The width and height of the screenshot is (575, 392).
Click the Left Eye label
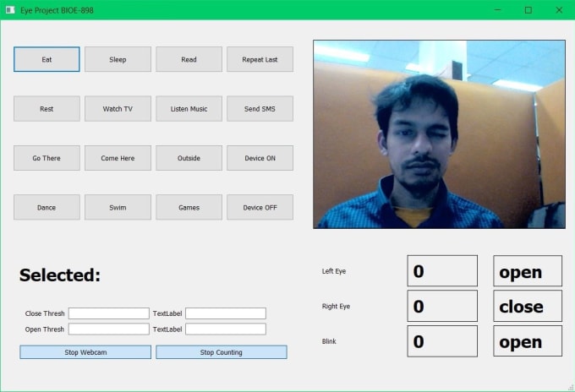point(334,271)
